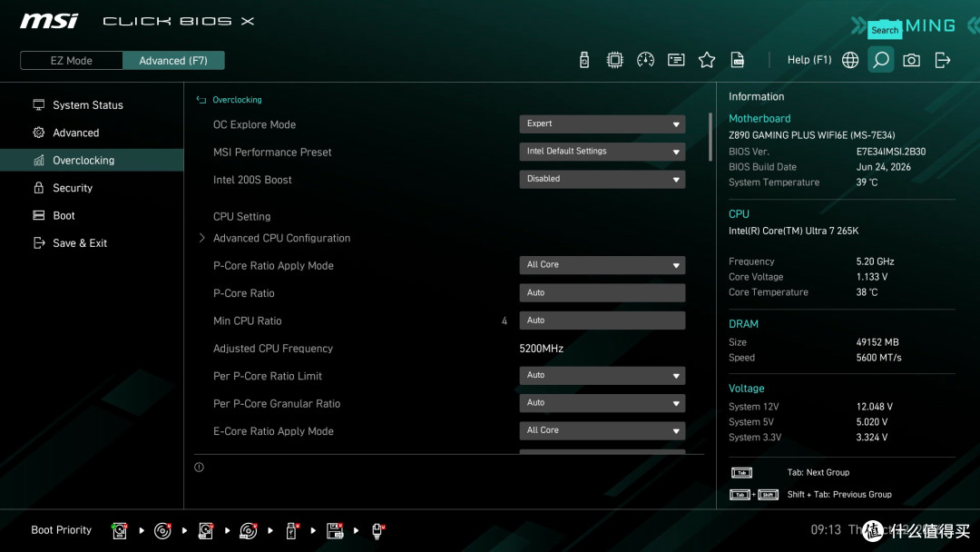The image size is (980, 552).
Task: Click the BIOS version 'E7E34IMSI.2B30'
Action: (891, 152)
